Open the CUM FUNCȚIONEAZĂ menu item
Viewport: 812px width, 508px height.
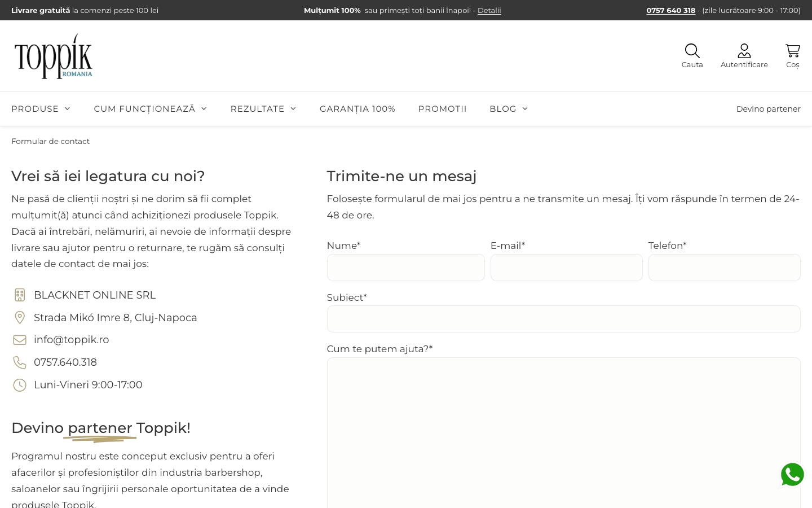144,109
